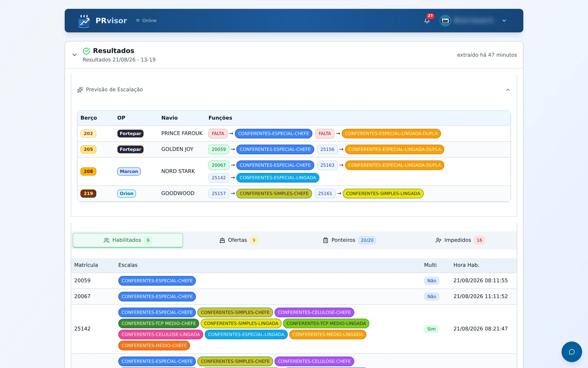This screenshot has height=368, width=588.
Task: Click the sparkle icon by Previsão de Escalação
Action: tap(80, 90)
